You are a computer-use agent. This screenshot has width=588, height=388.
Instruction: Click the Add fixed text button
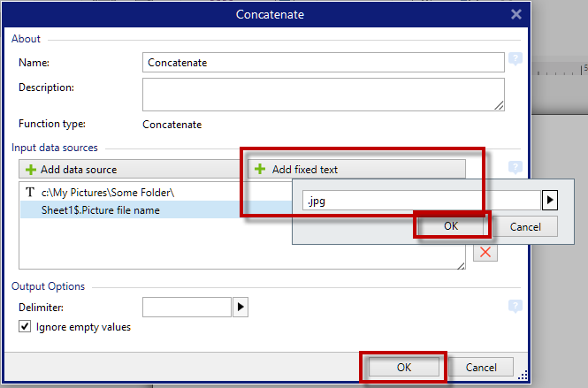pos(356,169)
